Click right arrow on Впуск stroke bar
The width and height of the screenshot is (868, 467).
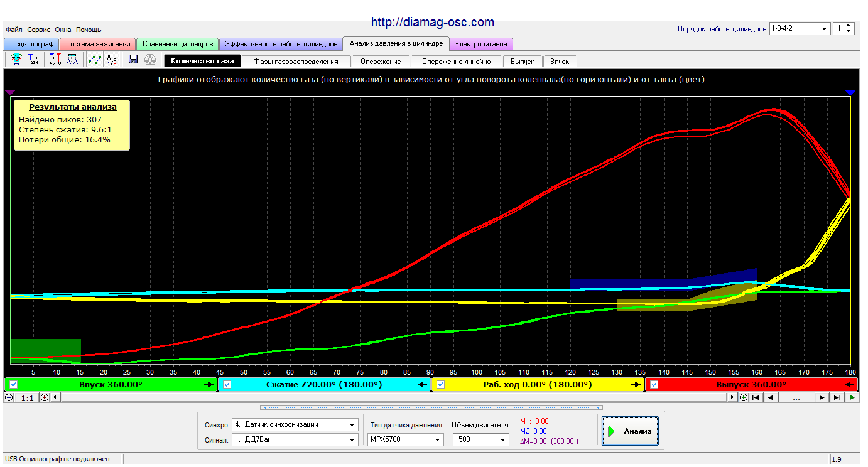click(x=209, y=385)
